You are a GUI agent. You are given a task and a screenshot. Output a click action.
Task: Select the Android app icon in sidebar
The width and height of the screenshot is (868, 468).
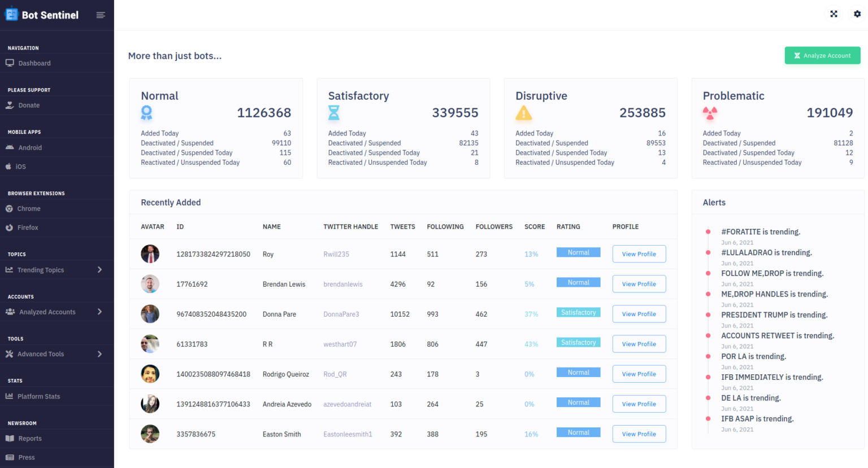click(10, 147)
